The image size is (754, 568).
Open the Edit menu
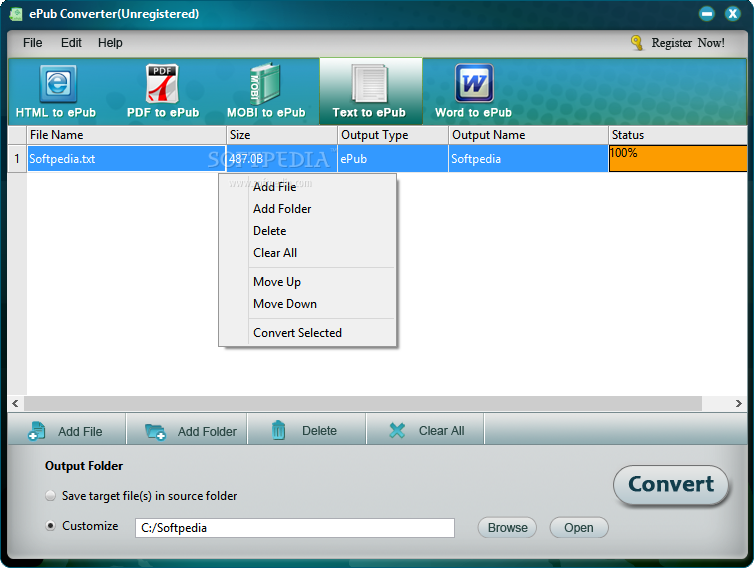(71, 43)
